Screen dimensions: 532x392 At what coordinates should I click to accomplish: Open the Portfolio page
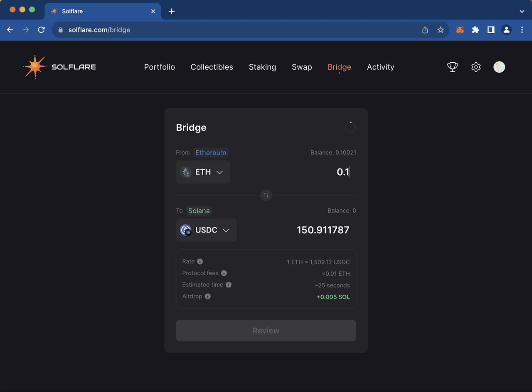tap(160, 67)
